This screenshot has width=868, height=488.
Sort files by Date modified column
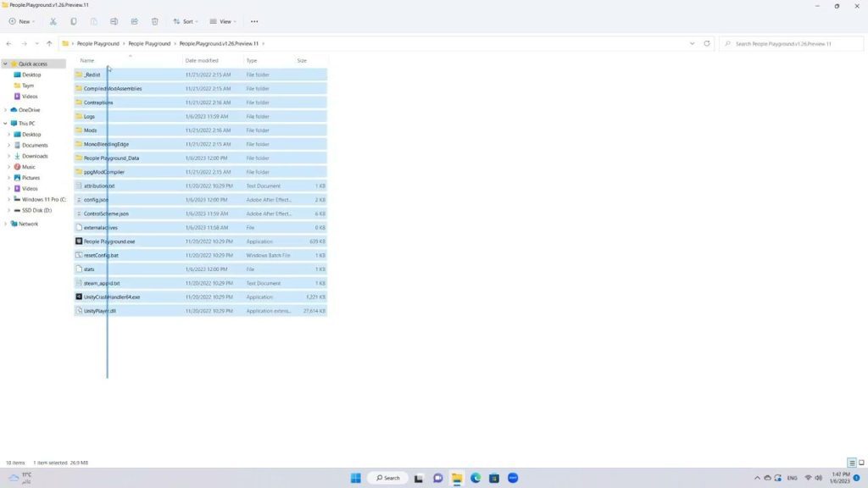[202, 61]
